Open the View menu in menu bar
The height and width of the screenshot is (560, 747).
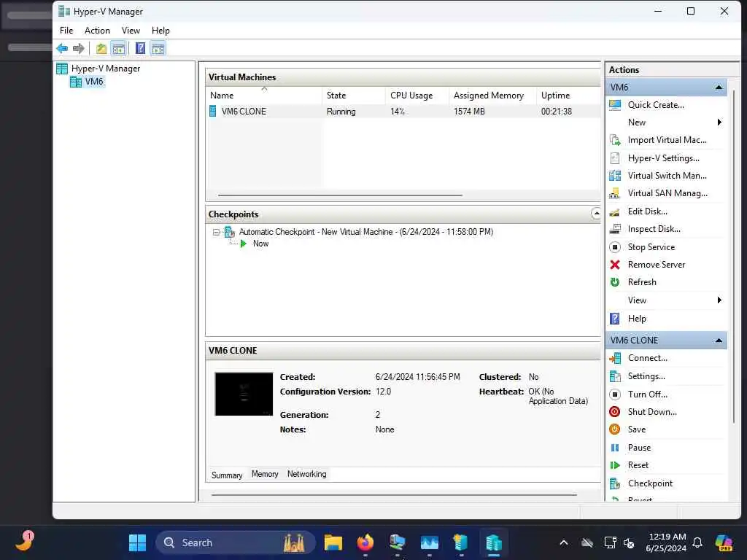tap(131, 31)
